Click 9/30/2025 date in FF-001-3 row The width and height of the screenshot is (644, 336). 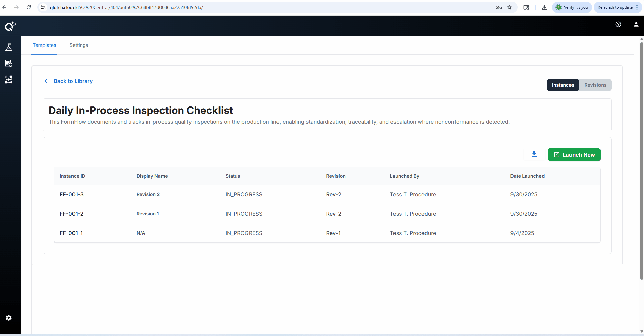pyautogui.click(x=524, y=194)
